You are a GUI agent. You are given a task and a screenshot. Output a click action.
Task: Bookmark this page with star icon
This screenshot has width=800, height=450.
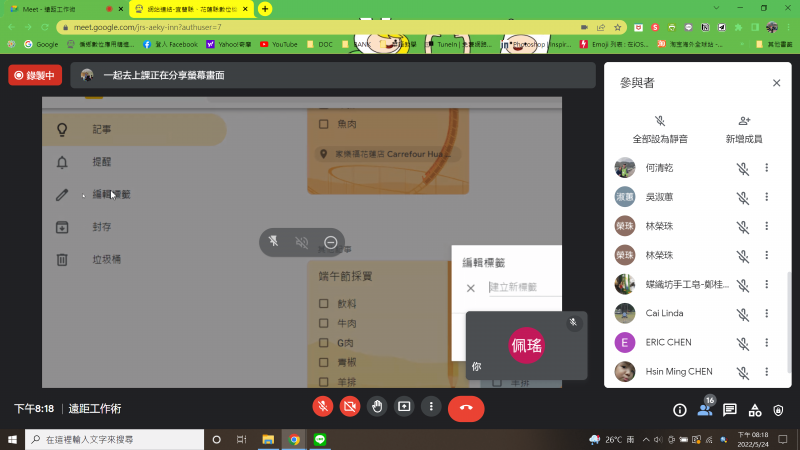pos(617,27)
